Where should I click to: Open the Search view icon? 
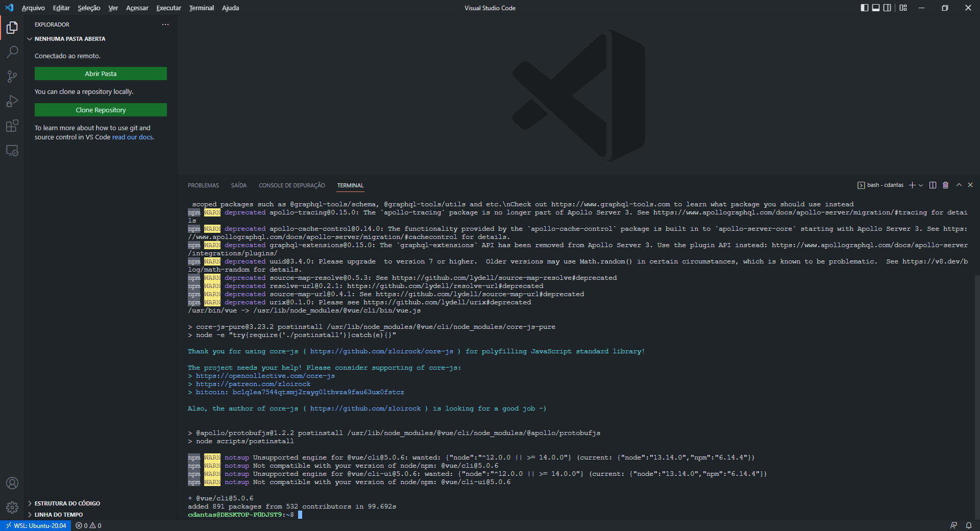tap(12, 52)
